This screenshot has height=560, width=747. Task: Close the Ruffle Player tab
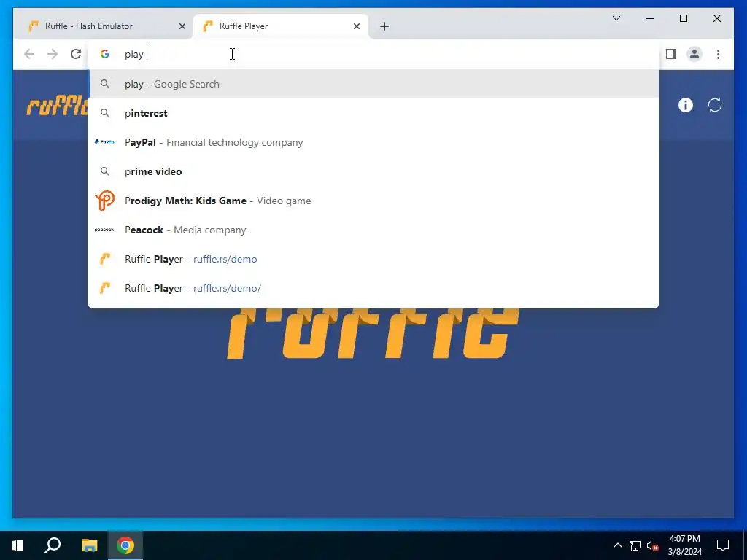(x=356, y=26)
